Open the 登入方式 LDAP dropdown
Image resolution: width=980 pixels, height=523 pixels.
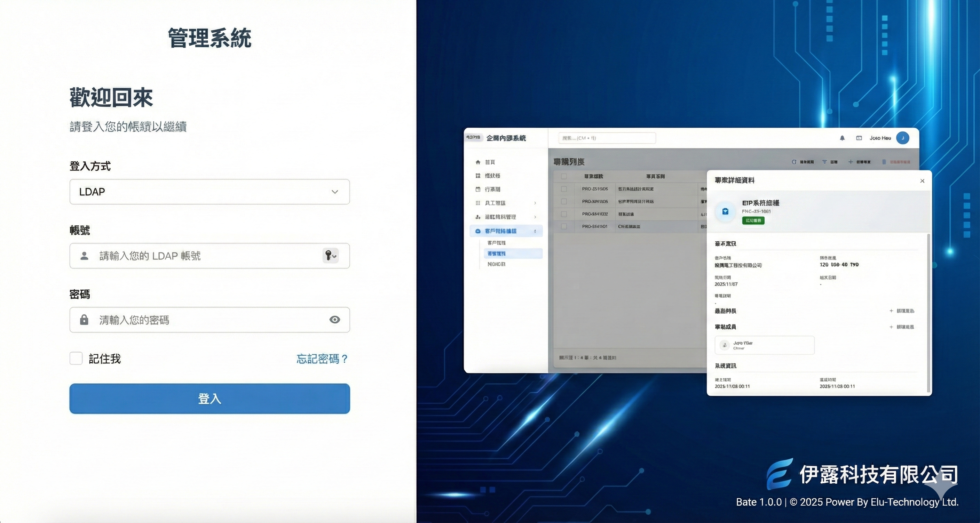point(210,192)
